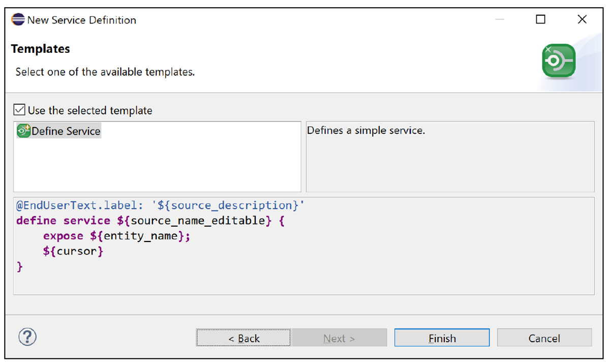The width and height of the screenshot is (610, 364).
Task: Click the green service definition wizard icon
Action: coord(558,60)
